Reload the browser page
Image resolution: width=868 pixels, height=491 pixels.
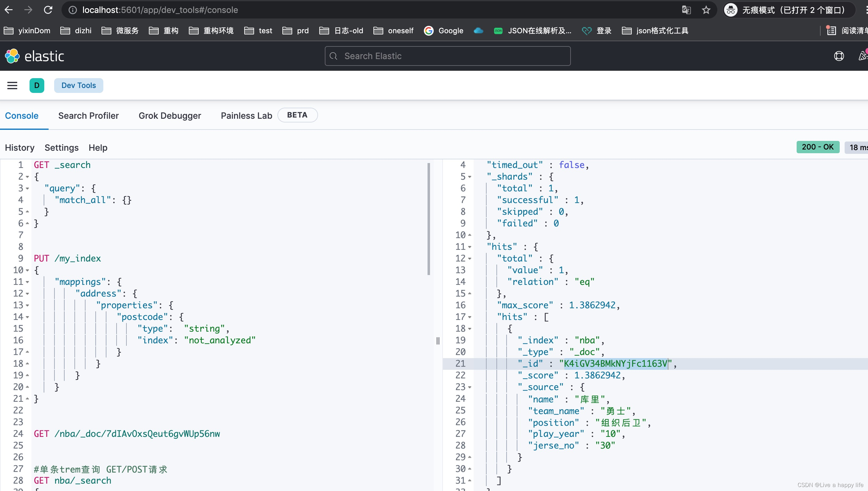[x=48, y=10]
